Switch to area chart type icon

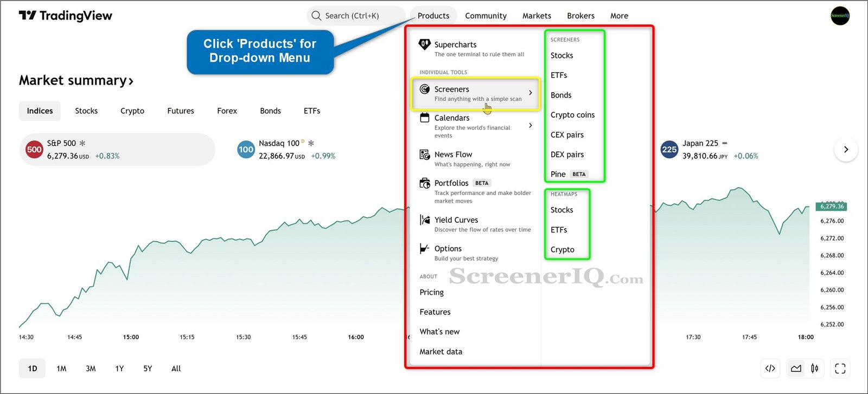tap(796, 369)
